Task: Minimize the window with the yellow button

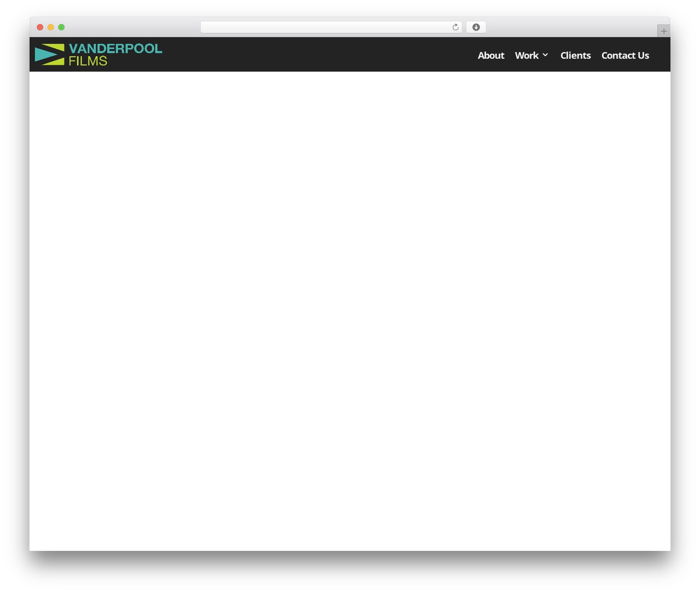Action: pos(51,27)
